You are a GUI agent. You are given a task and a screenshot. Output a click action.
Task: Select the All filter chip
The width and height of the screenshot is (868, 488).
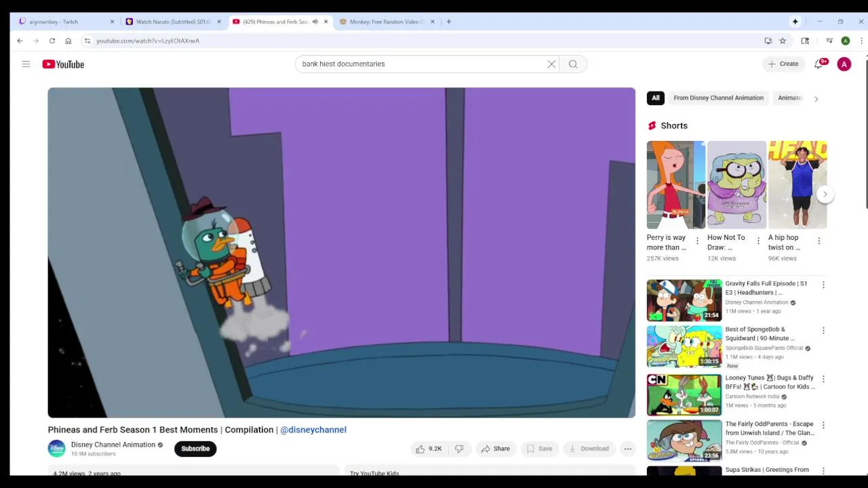[656, 98]
